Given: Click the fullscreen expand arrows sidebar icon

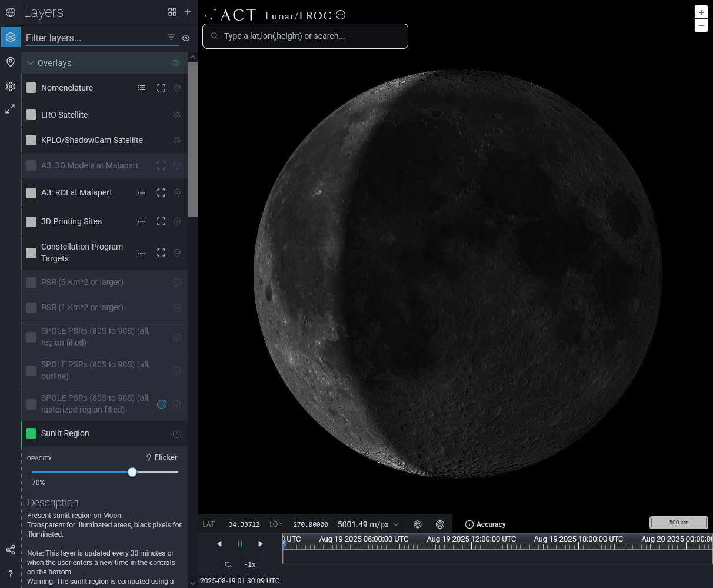Looking at the screenshot, I should pyautogui.click(x=10, y=109).
